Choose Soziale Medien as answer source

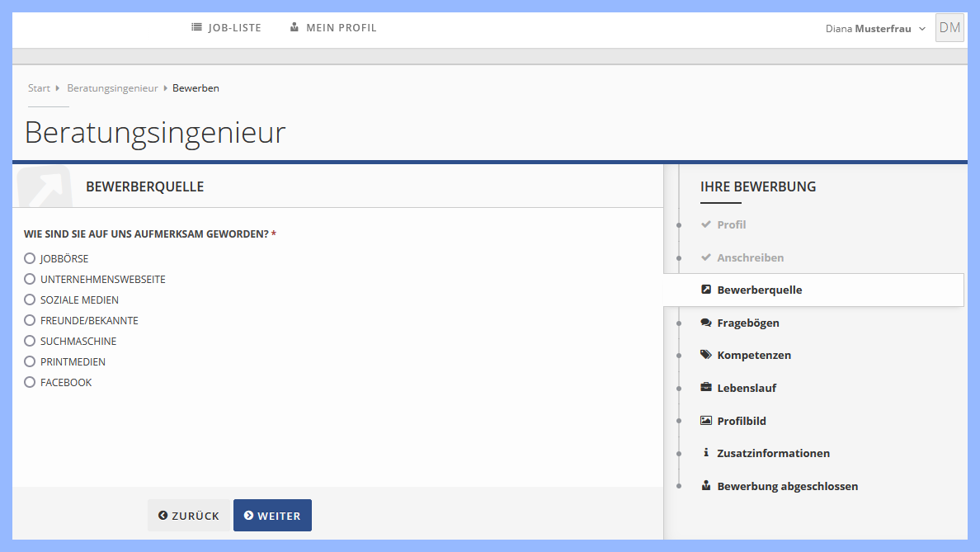pyautogui.click(x=29, y=300)
